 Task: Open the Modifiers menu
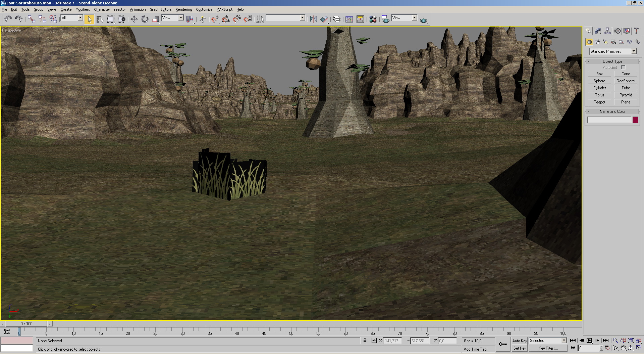click(x=83, y=9)
